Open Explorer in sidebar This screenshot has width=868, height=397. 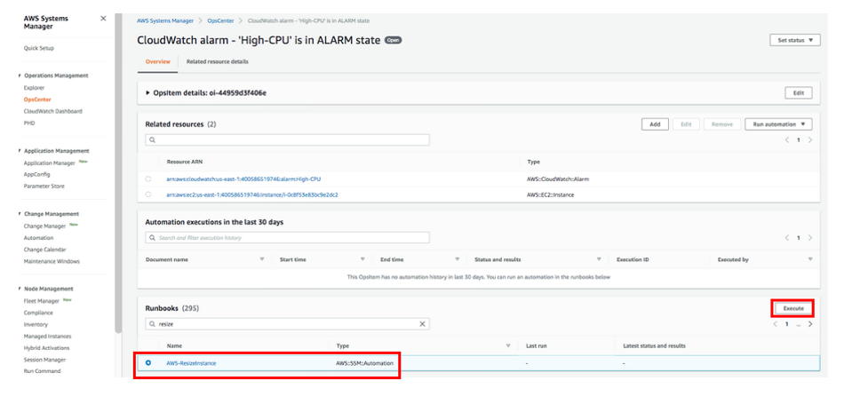coord(35,88)
